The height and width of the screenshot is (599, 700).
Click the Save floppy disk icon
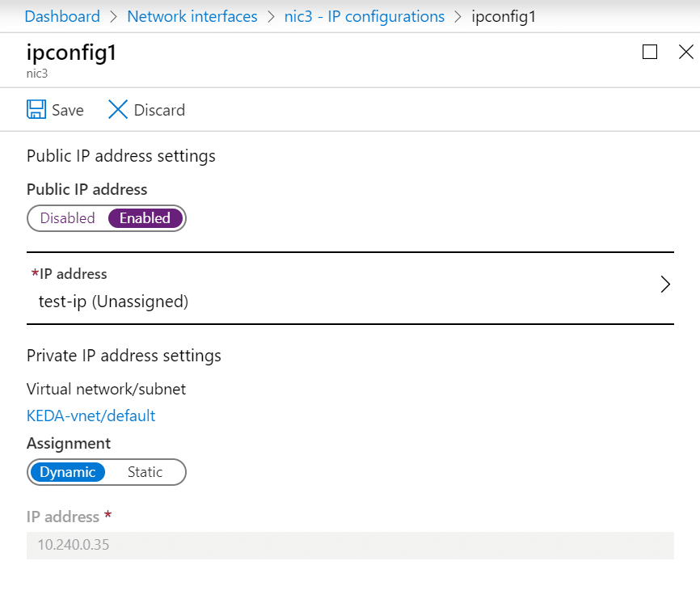[36, 109]
